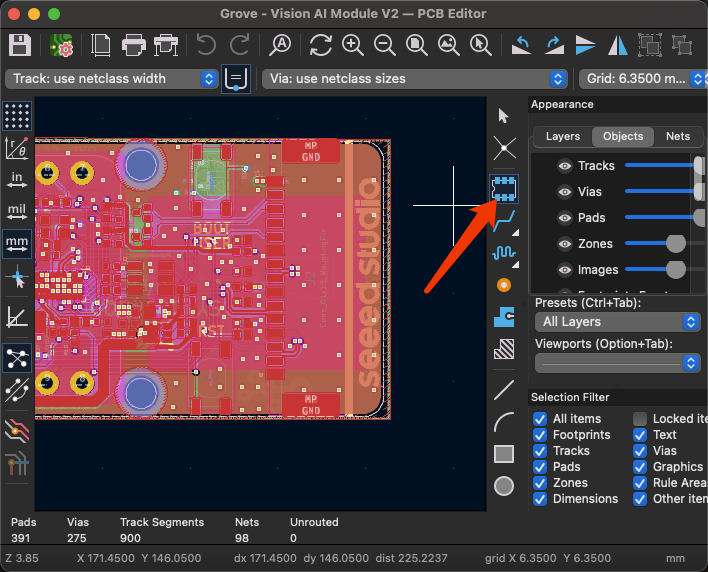Screen dimensions: 708x572
Task: Switch units to mils
Action: (17, 212)
